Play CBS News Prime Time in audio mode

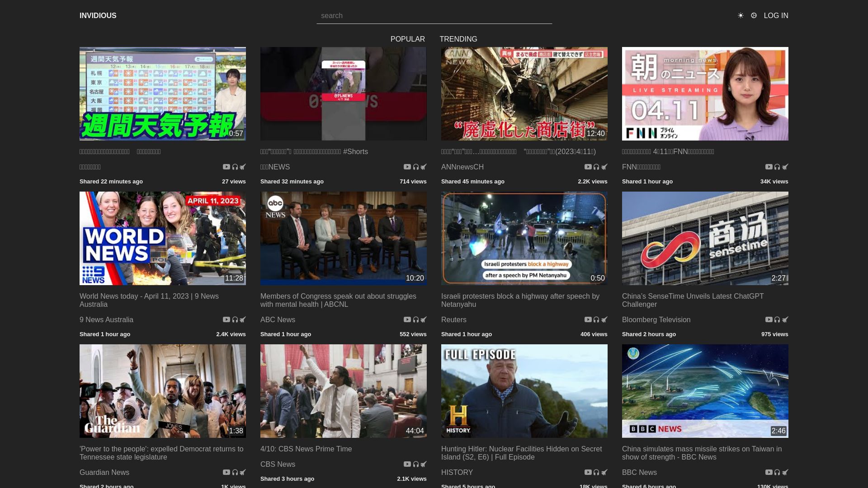416,464
